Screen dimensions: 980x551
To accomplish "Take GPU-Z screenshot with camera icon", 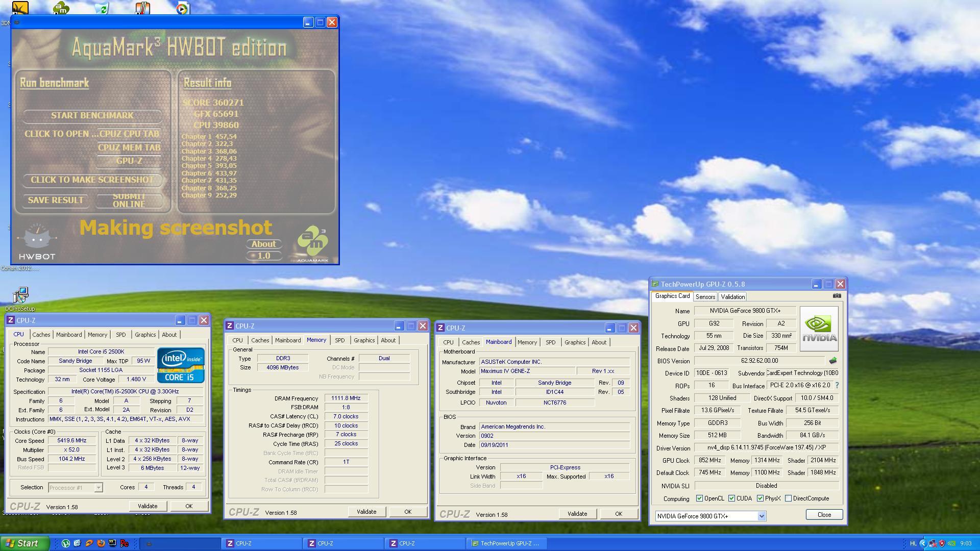I will (837, 296).
